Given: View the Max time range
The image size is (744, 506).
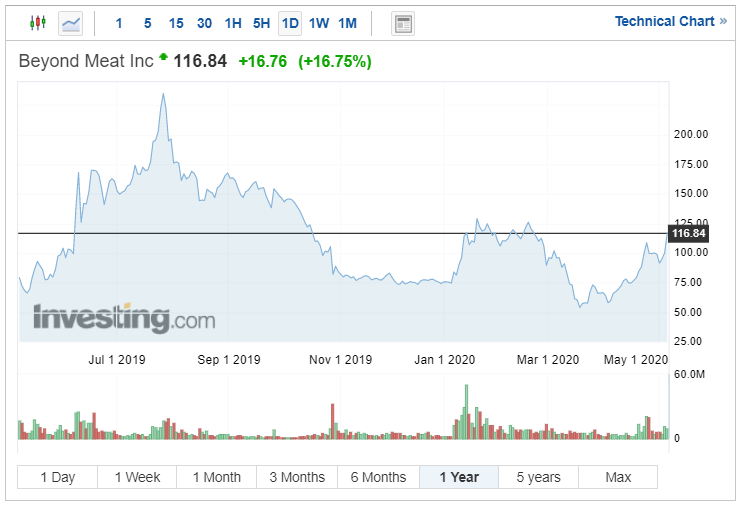Looking at the screenshot, I should (618, 477).
